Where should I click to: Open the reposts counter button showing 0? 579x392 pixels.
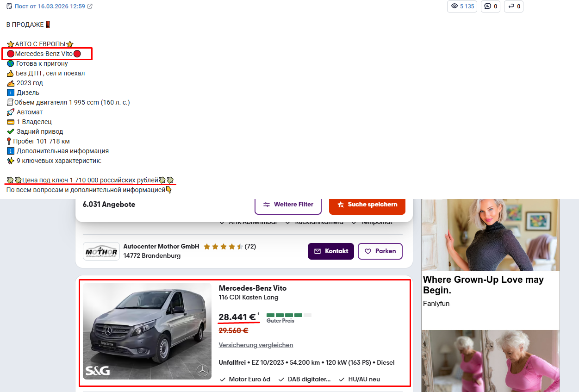tap(514, 6)
